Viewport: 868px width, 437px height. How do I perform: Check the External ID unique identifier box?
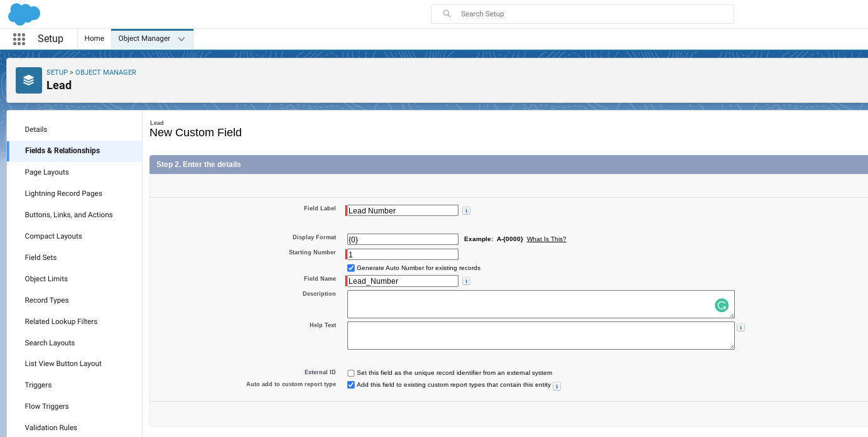351,373
